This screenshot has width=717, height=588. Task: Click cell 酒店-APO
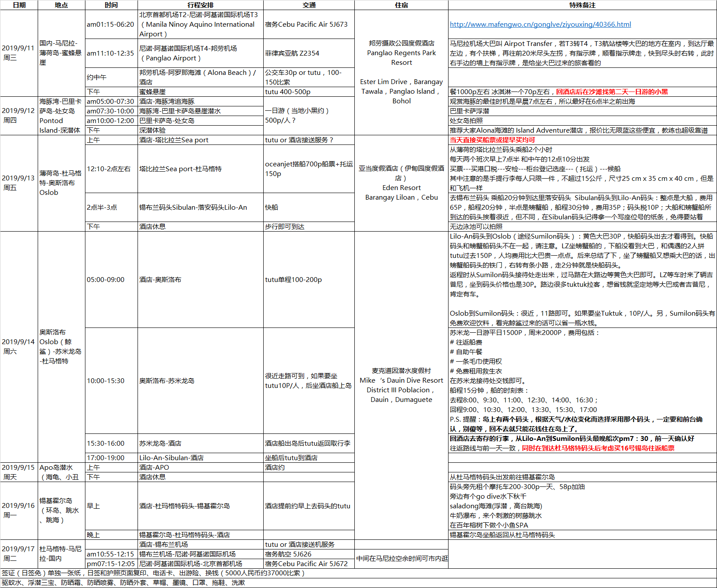[x=201, y=468]
